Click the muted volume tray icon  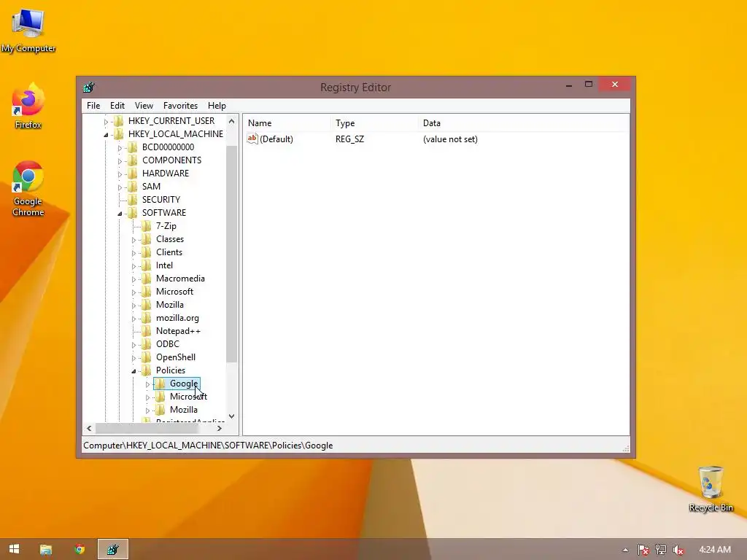click(x=678, y=550)
